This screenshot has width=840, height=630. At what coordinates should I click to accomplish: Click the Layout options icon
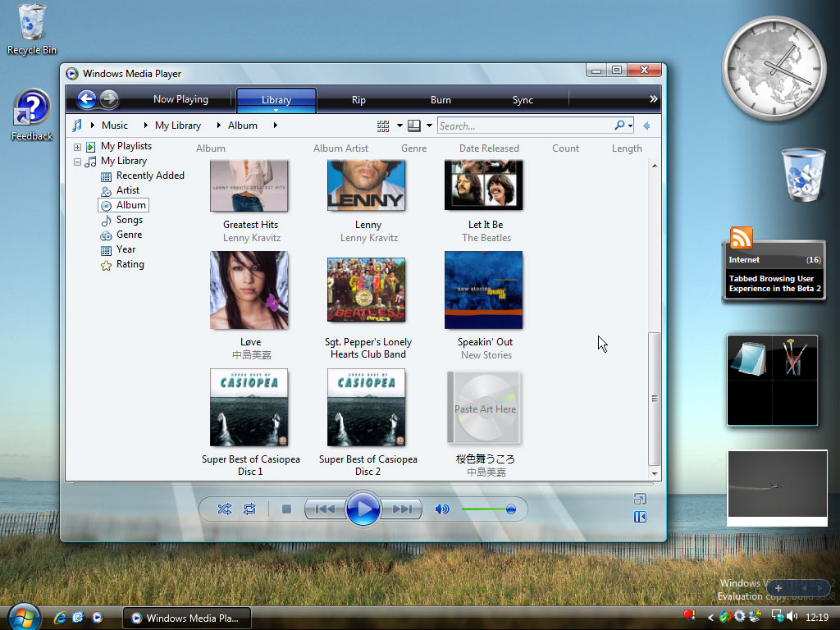[414, 126]
